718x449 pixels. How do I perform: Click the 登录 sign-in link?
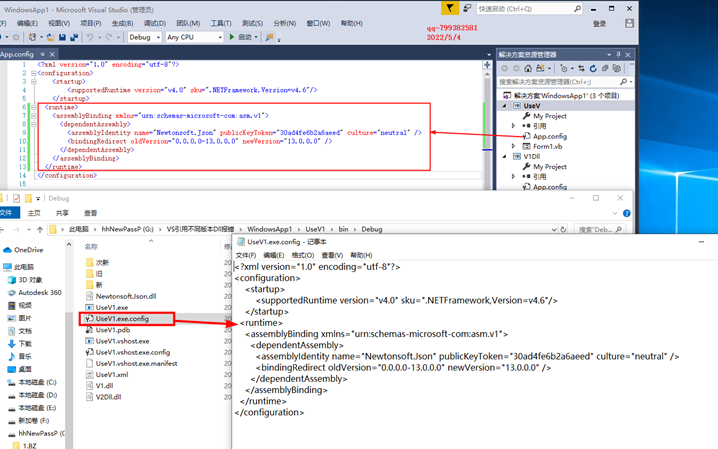(599, 24)
